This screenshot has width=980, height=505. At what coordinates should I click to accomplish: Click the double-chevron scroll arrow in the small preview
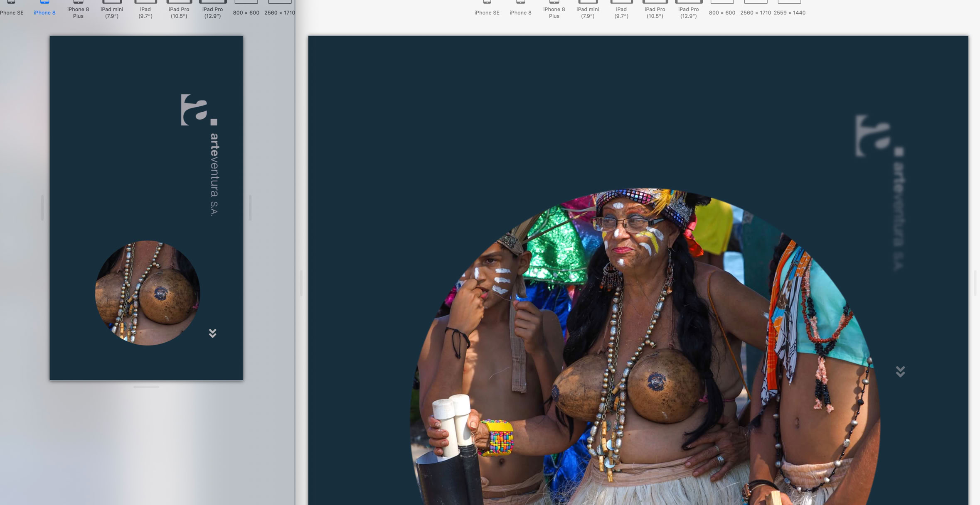point(212,333)
